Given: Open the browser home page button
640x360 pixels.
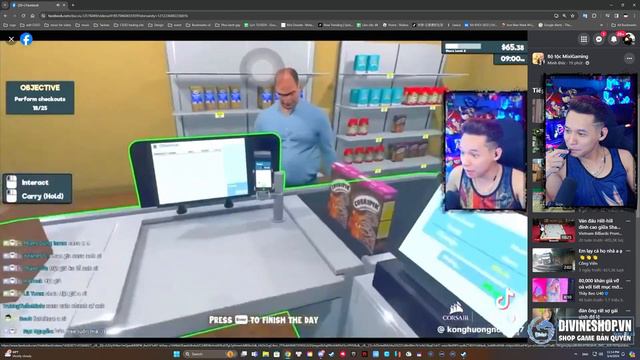Looking at the screenshot, I should [x=32, y=16].
